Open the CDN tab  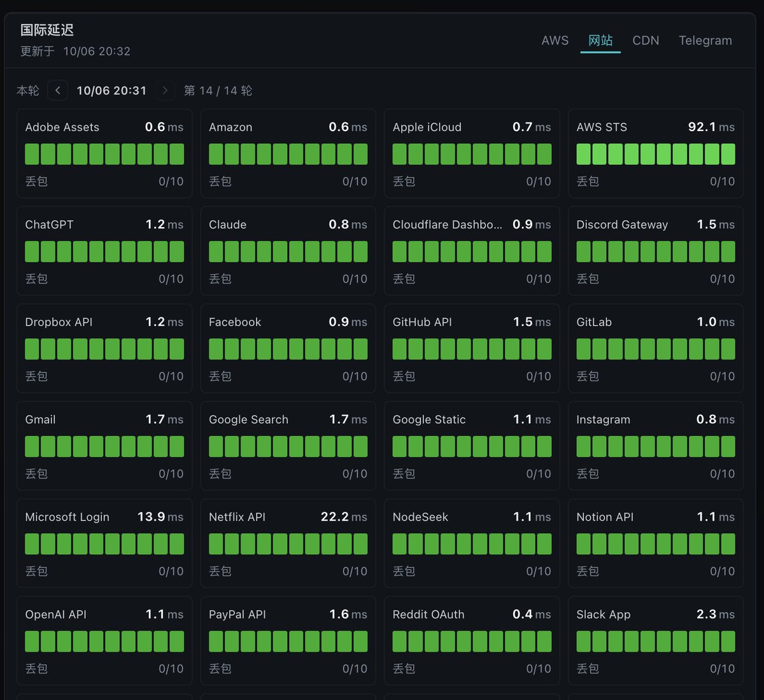click(x=646, y=40)
